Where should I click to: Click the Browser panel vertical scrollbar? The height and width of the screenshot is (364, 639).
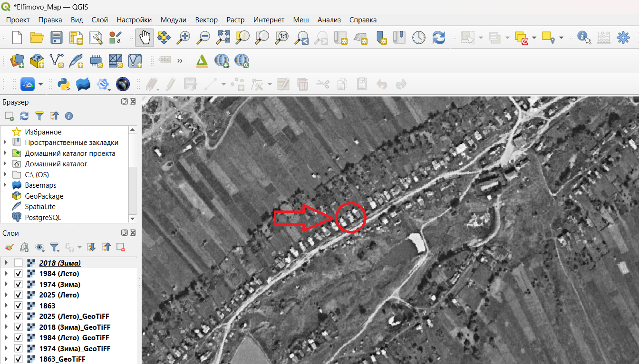point(133,174)
